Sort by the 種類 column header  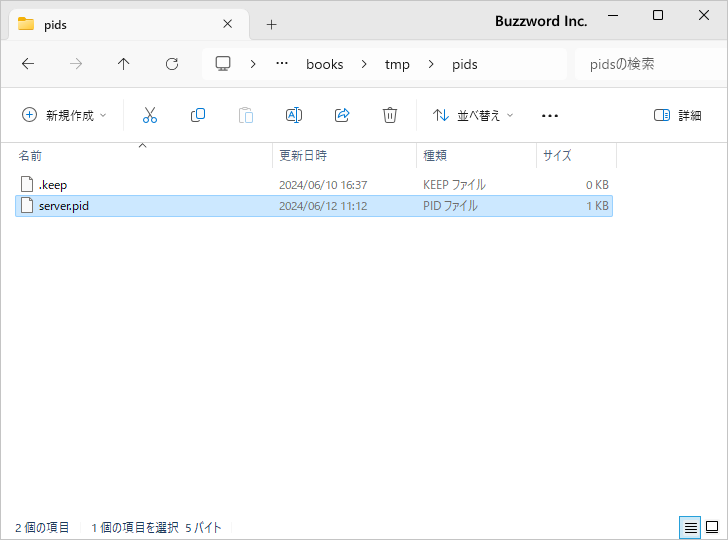point(476,156)
